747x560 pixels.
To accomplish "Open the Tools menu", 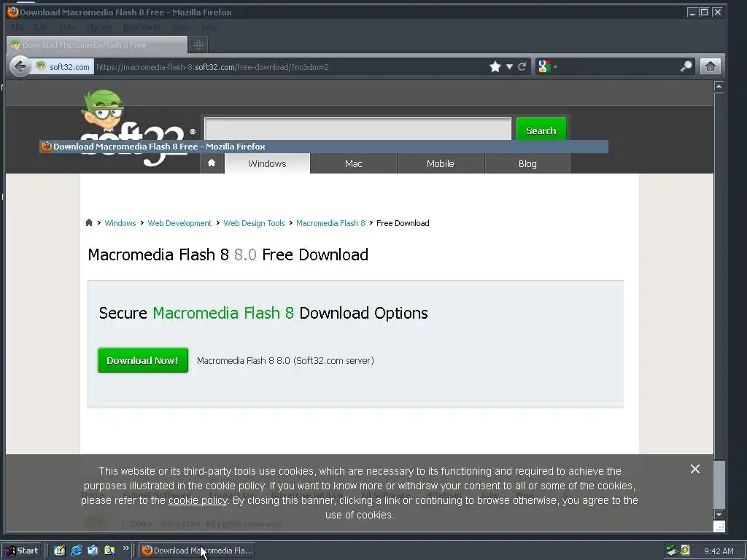I will point(181,27).
